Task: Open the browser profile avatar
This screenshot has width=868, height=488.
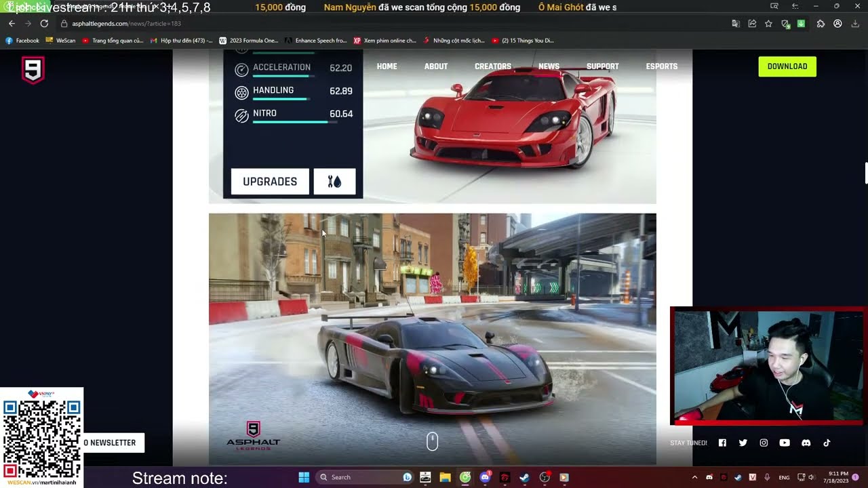Action: click(x=837, y=24)
